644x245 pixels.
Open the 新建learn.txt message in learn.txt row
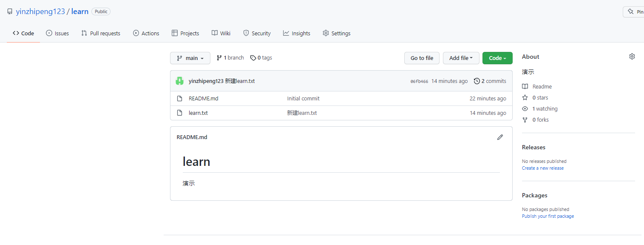pyautogui.click(x=302, y=113)
